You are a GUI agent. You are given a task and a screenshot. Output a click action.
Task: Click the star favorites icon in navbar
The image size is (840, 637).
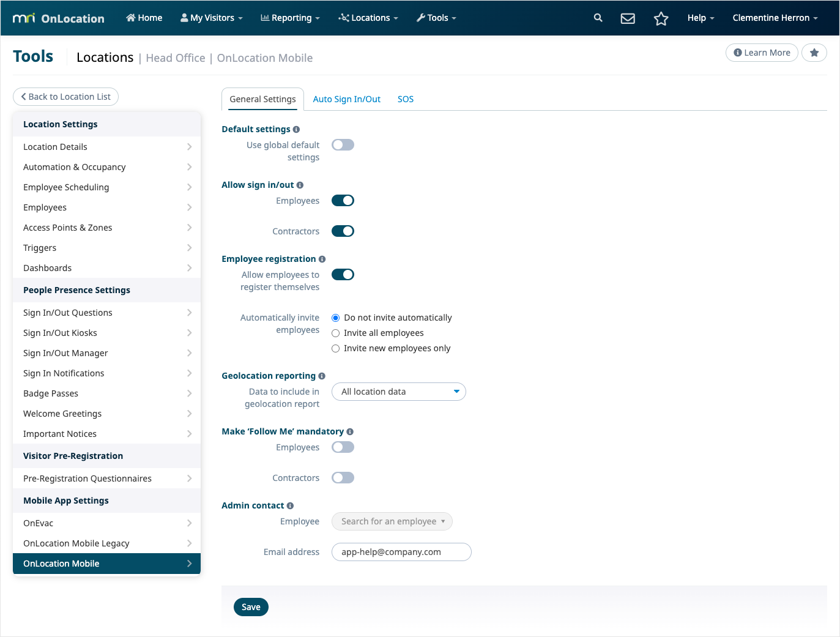coord(661,18)
